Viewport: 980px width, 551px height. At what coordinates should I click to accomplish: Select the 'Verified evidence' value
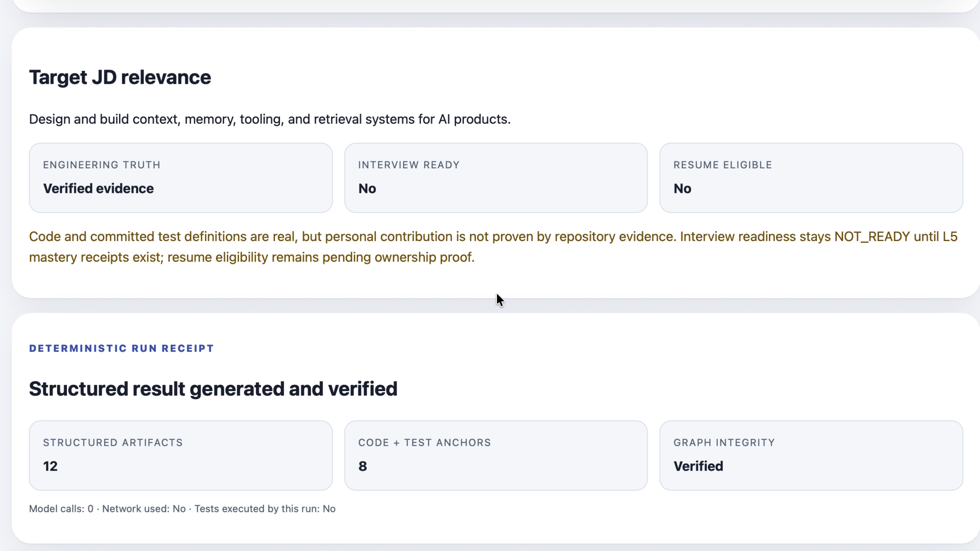[x=98, y=189]
